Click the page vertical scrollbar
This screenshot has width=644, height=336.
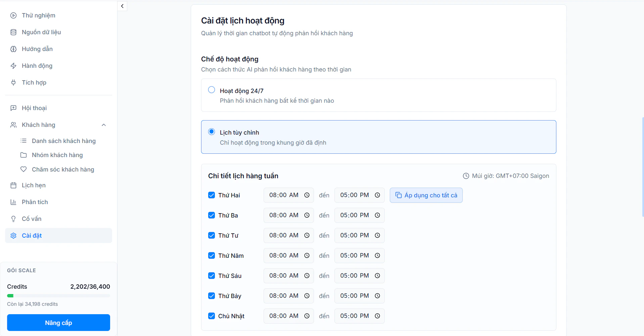tap(643, 167)
